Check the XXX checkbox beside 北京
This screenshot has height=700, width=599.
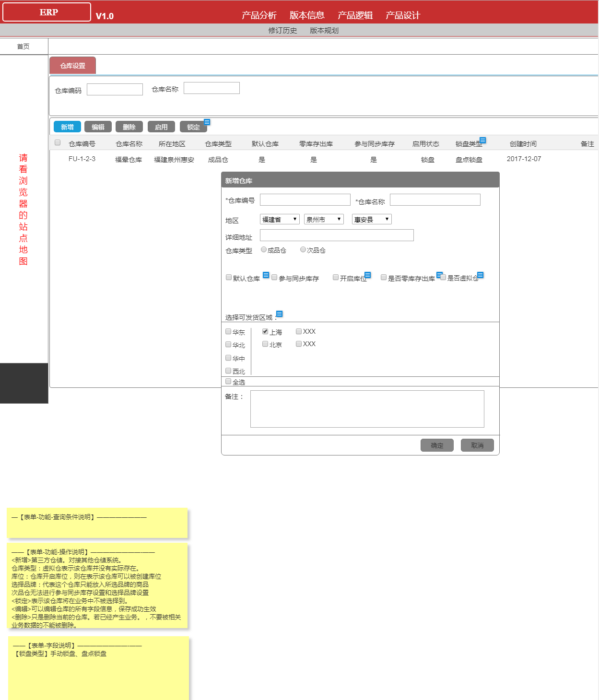(x=299, y=344)
